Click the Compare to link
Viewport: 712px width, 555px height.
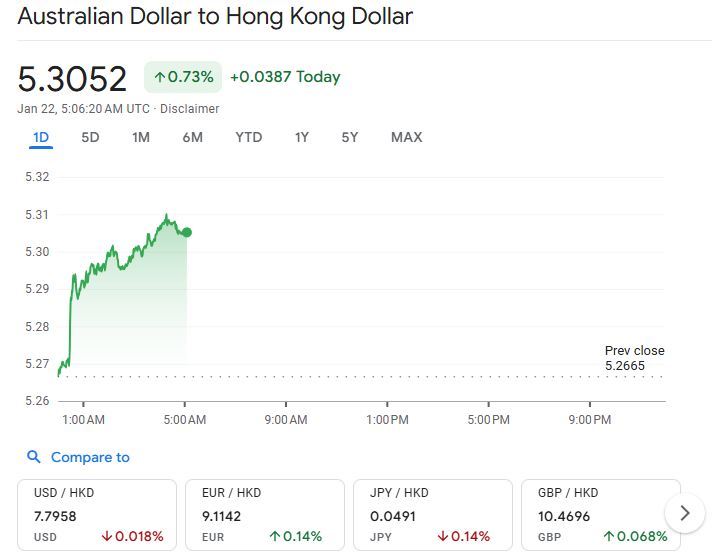[x=90, y=457]
